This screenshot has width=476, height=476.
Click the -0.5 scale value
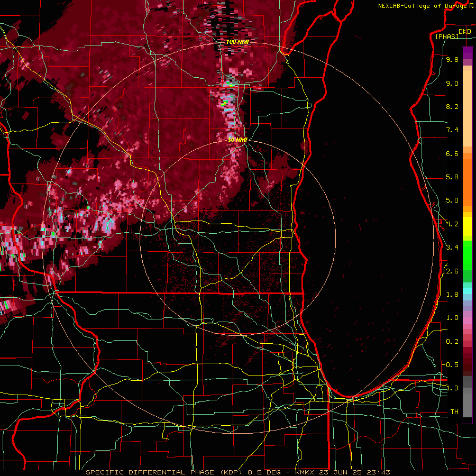(450, 364)
